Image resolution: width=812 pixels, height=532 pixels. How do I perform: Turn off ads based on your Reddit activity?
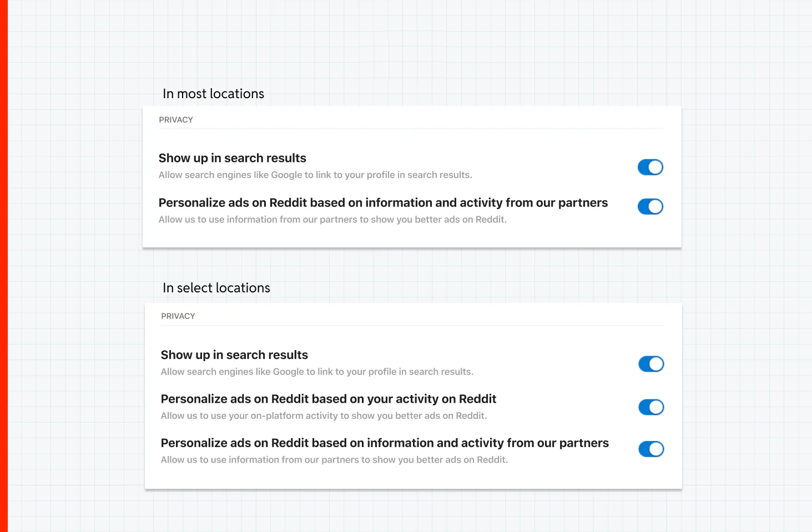pyautogui.click(x=651, y=407)
